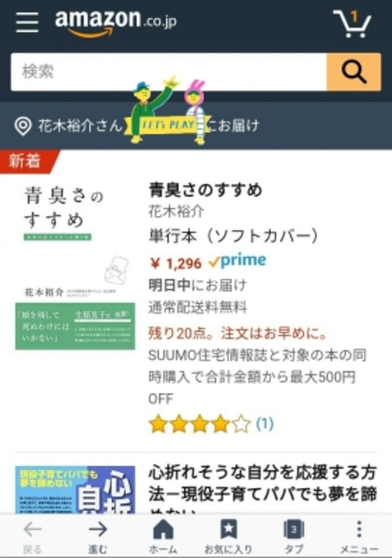Select the book cover thumbnail

pyautogui.click(x=75, y=267)
